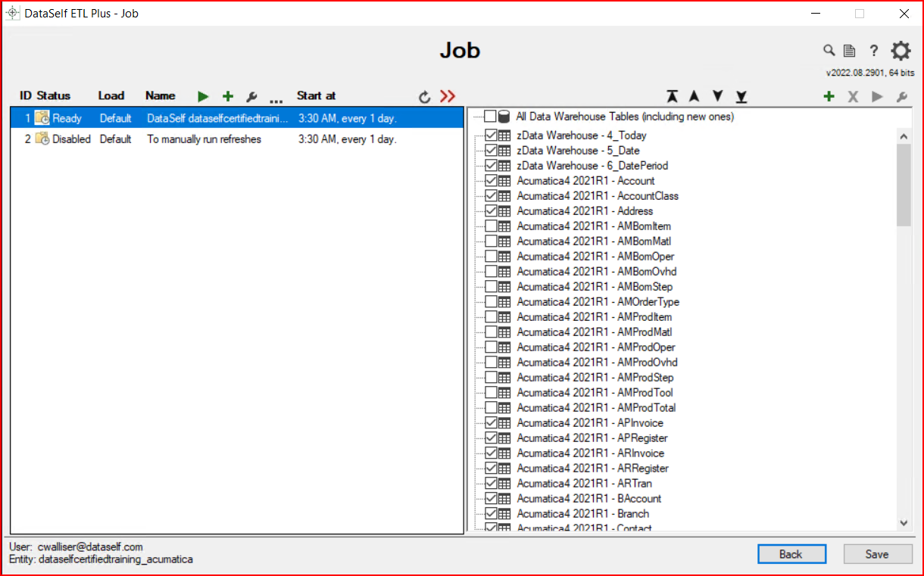
Task: Click the refresh job list icon
Action: click(425, 97)
